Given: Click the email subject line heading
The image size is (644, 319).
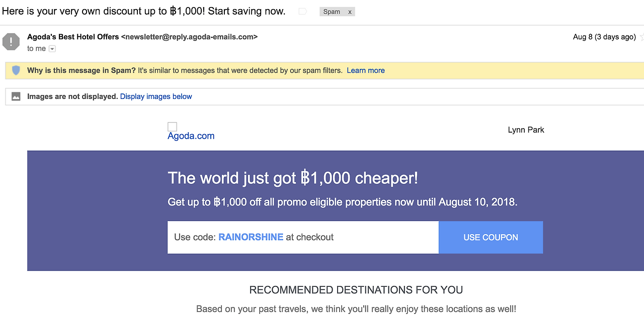Looking at the screenshot, I should click(144, 11).
